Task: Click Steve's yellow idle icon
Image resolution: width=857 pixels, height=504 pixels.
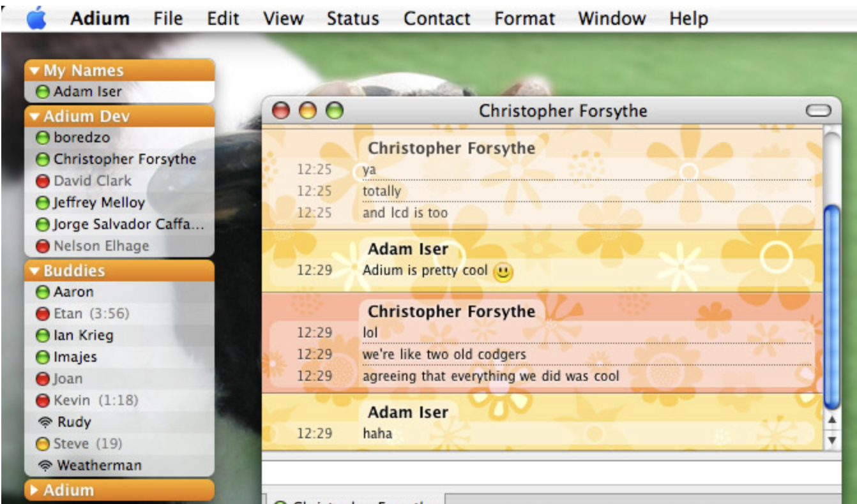Action: click(43, 443)
